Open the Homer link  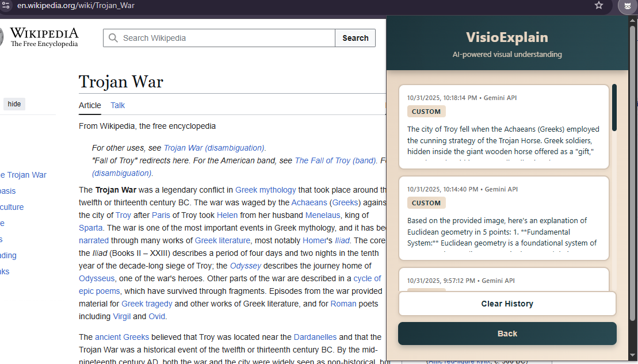tap(315, 240)
